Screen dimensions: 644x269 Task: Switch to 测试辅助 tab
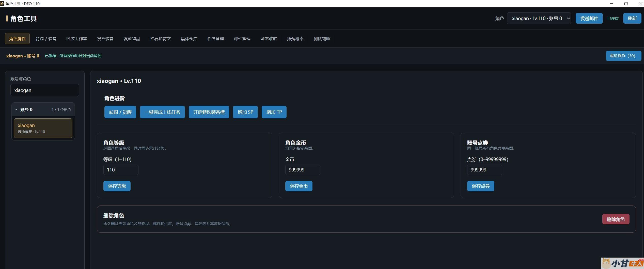pyautogui.click(x=322, y=39)
